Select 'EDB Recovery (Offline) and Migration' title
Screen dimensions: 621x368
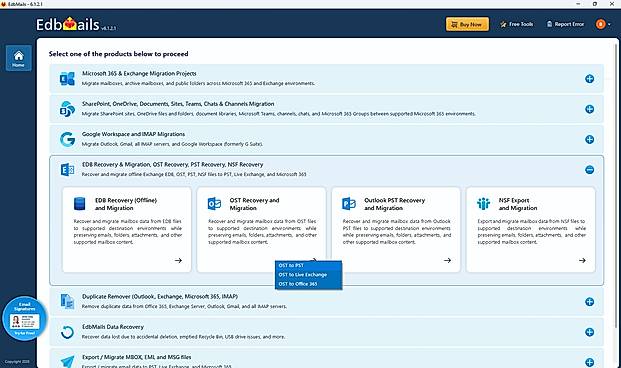point(126,204)
